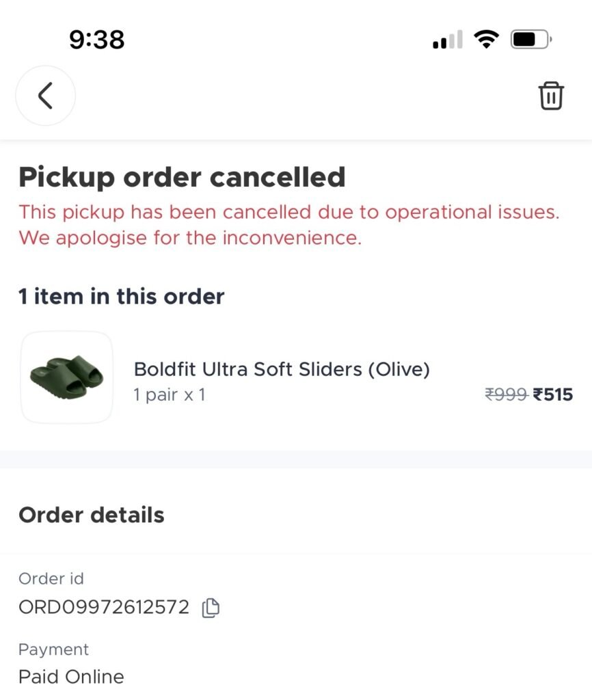Tap the cellular signal bars icon
Image resolution: width=592 pixels, height=700 pixels.
(447, 40)
